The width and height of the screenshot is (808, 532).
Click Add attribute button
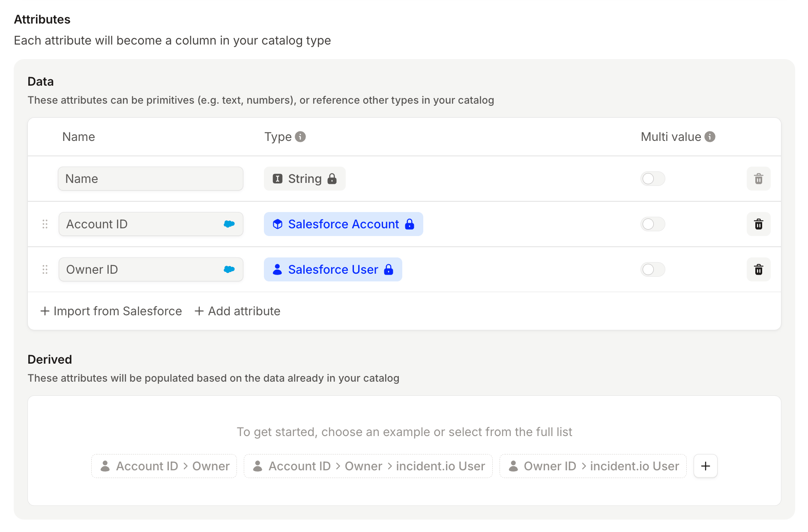click(237, 311)
